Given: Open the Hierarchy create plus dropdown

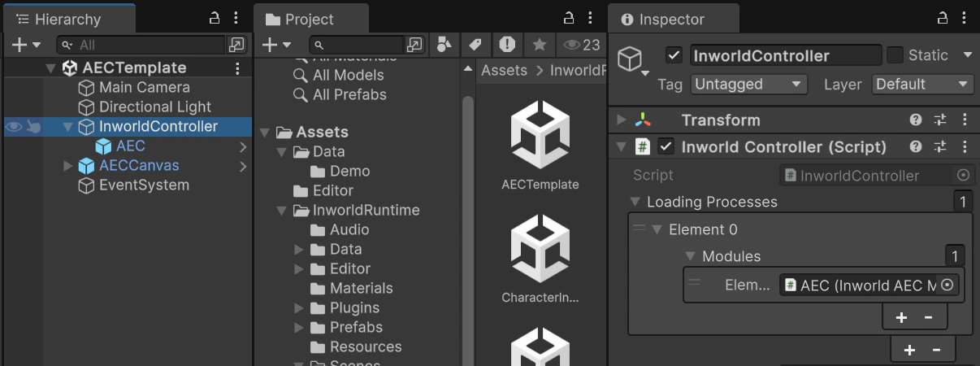Looking at the screenshot, I should (x=25, y=45).
